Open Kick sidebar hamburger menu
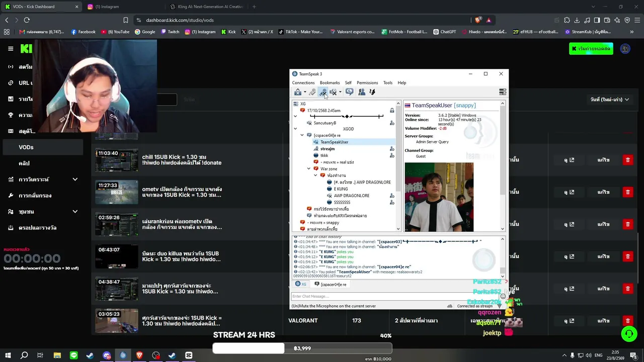This screenshot has height=362, width=644. 11,49
